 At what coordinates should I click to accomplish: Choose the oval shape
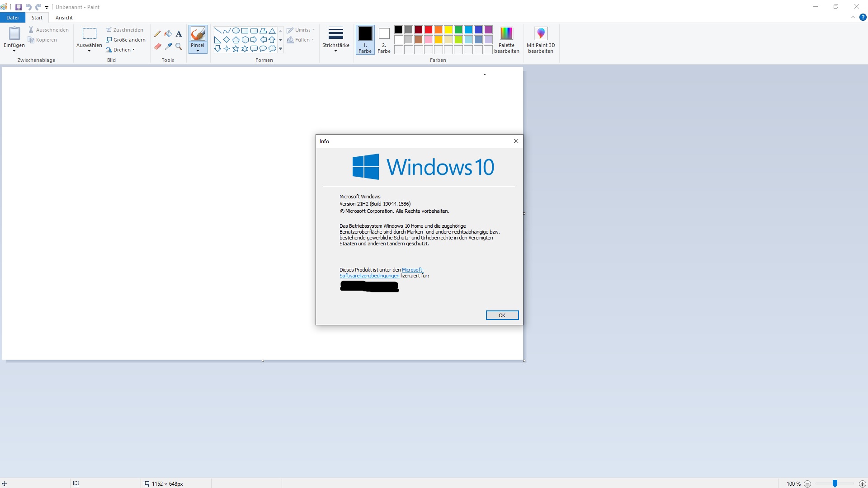(x=236, y=31)
